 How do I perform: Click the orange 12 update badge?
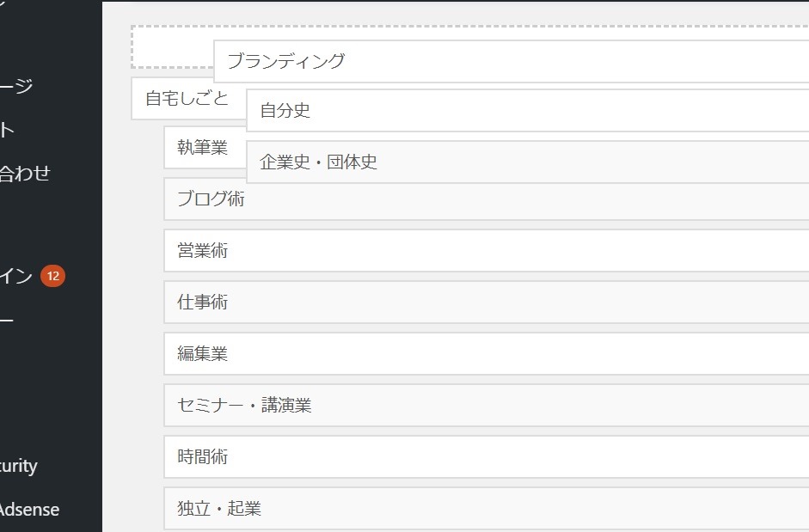tap(52, 276)
